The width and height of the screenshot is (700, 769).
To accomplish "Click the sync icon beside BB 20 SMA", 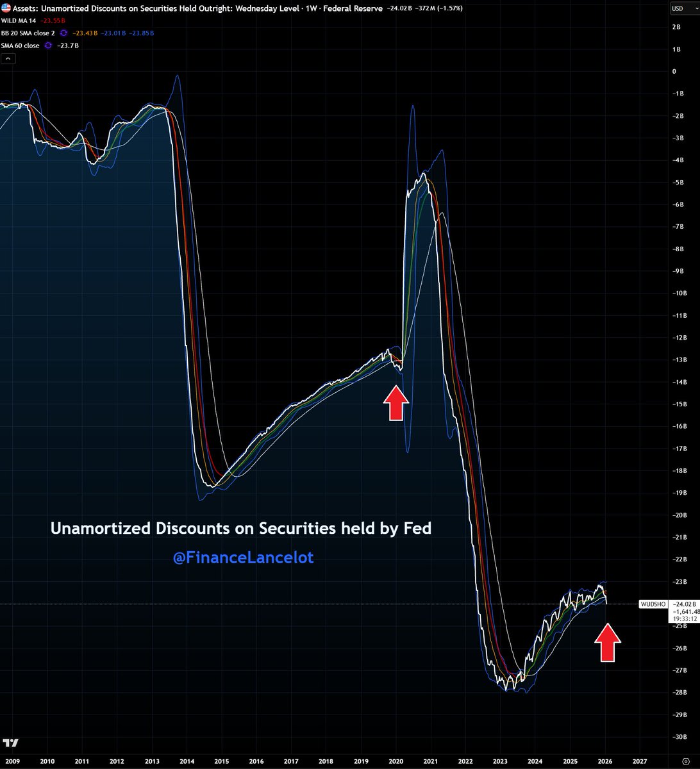I will 63,33.
